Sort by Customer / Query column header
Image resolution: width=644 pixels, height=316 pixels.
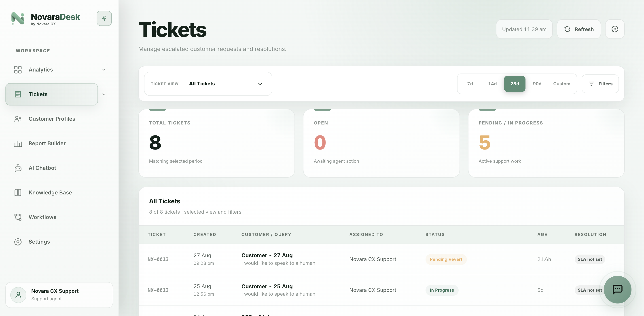(266, 234)
